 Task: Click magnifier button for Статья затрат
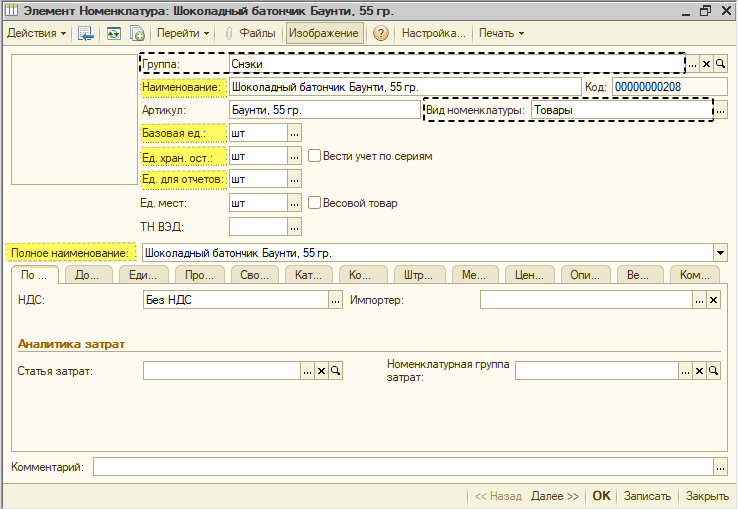(336, 371)
